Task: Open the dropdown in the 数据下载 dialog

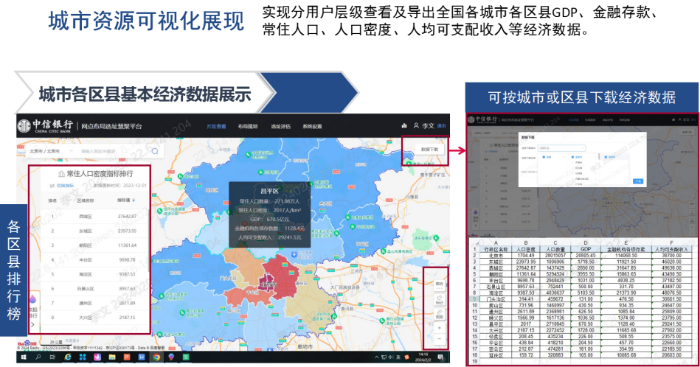Action: 562,148
